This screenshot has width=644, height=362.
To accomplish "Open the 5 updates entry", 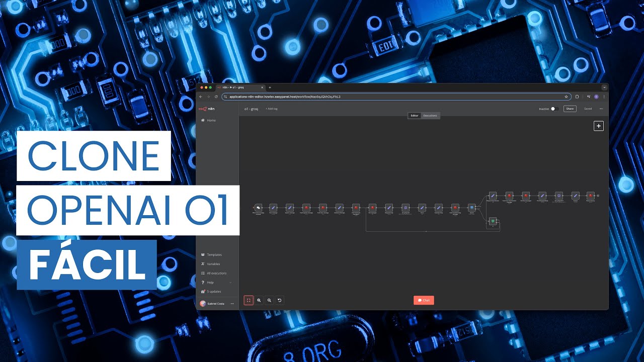I will 211,292.
